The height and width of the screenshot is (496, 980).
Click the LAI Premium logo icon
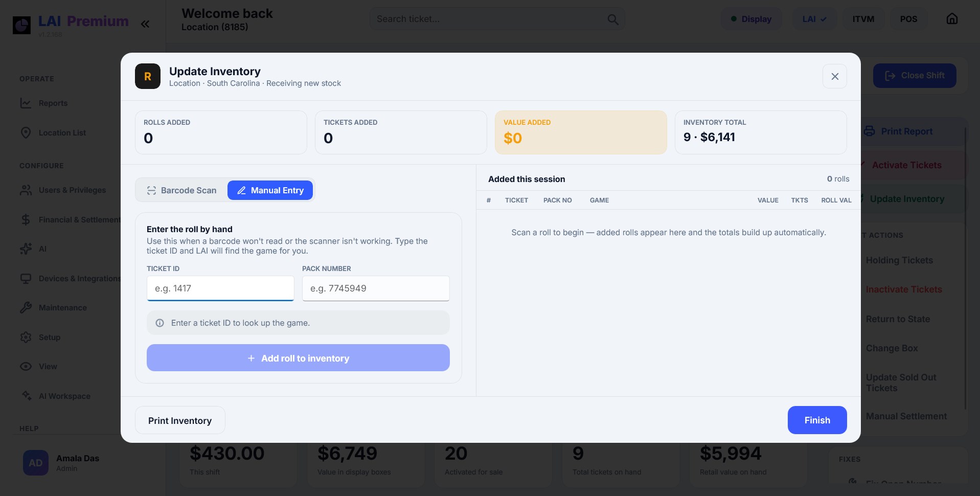click(21, 25)
